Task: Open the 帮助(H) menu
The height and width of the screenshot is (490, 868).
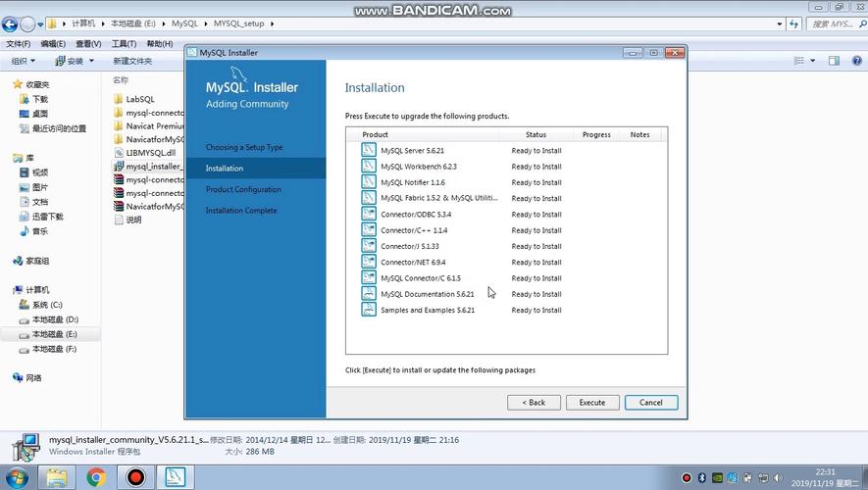Action: (x=160, y=44)
